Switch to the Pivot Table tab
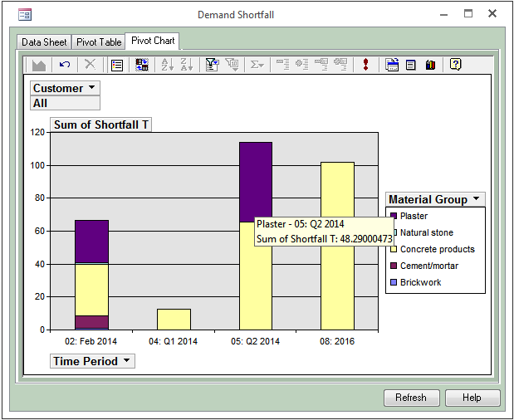The image size is (514, 420). (x=99, y=42)
